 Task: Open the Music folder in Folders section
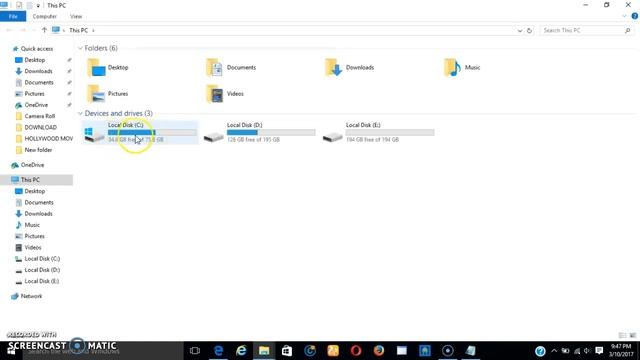click(462, 68)
